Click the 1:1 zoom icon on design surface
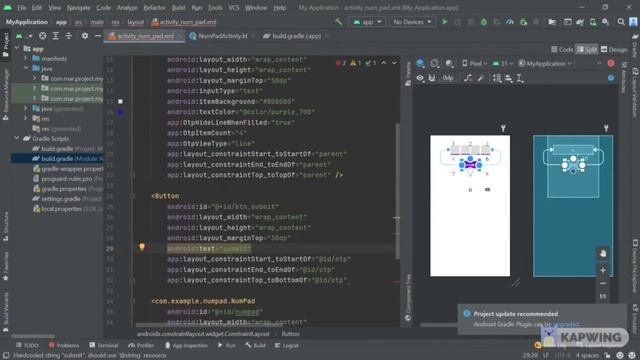This screenshot has width=640, height=360. click(603, 296)
